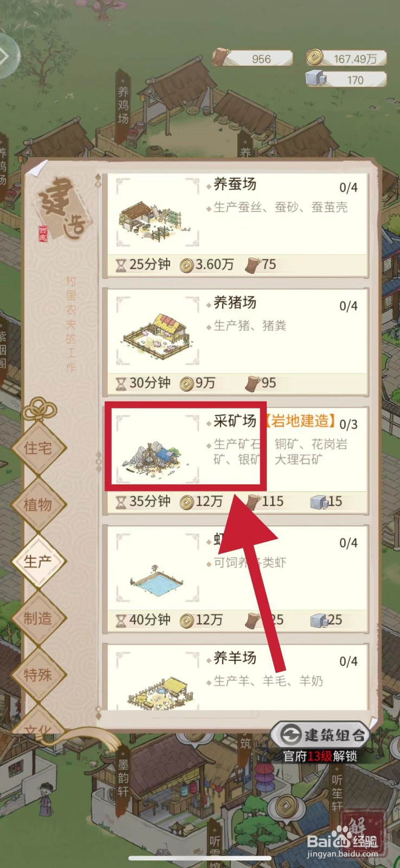This screenshot has height=868, width=400.
Task: Open the 生产 category tab
Action: tap(38, 561)
